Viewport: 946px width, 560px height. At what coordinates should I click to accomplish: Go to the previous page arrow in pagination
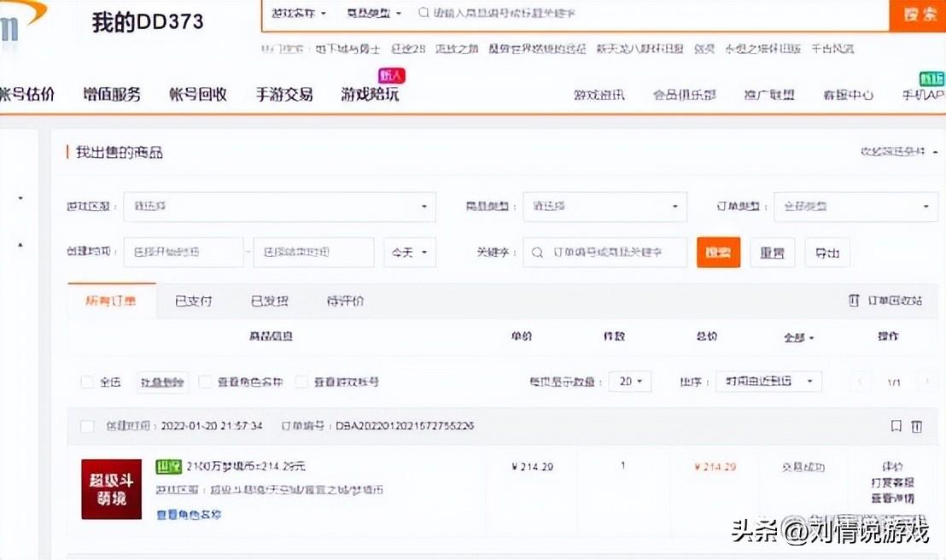tap(861, 382)
